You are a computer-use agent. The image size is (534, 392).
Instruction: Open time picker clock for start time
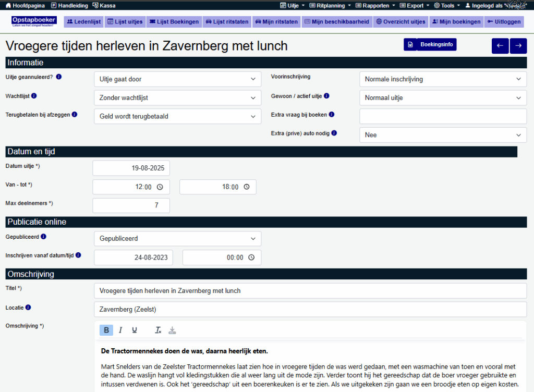click(160, 187)
